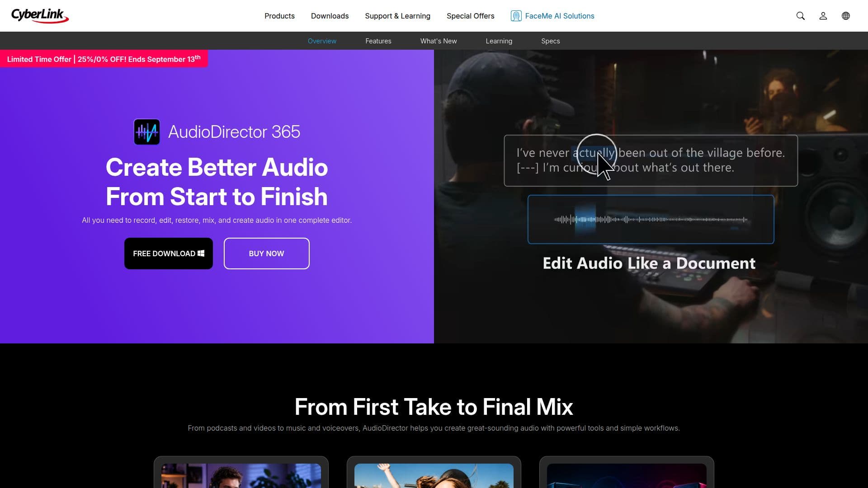
Task: Click 'Create Better Audio From Start to Finish' headline
Action: (x=217, y=182)
